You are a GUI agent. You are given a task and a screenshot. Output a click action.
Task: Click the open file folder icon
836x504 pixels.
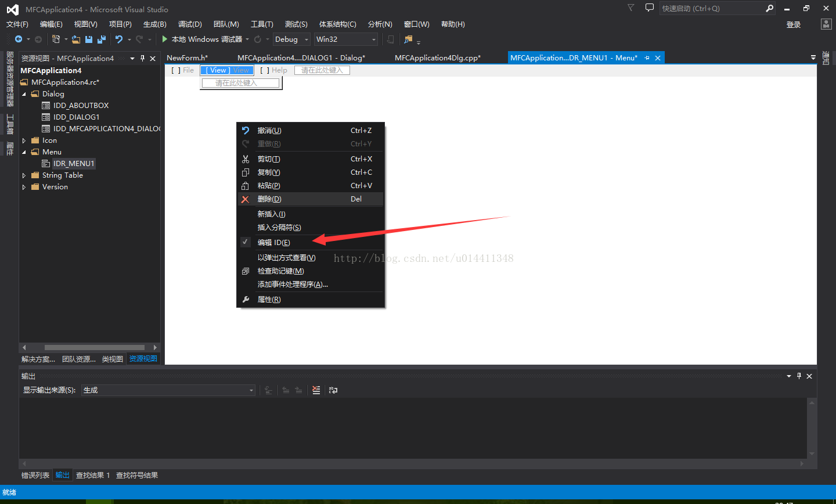coord(76,39)
